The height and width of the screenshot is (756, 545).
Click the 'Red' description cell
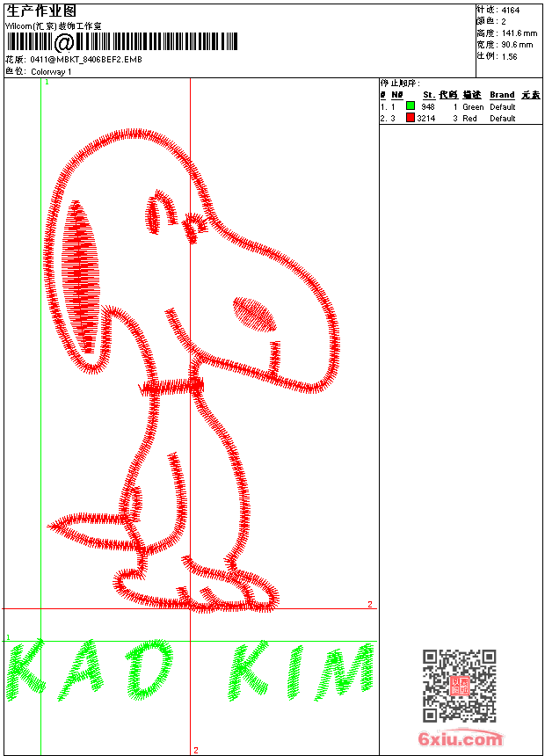click(x=469, y=119)
